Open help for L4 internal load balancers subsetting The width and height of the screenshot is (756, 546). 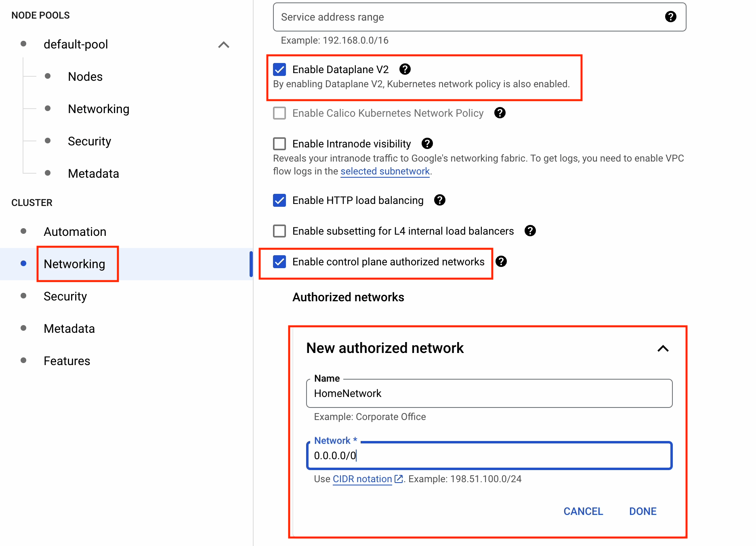[530, 231]
